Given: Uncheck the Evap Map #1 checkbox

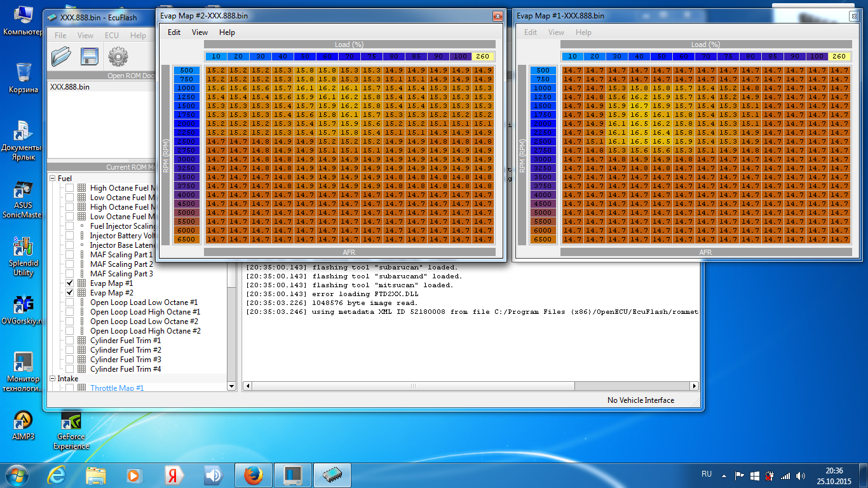Looking at the screenshot, I should click(70, 283).
